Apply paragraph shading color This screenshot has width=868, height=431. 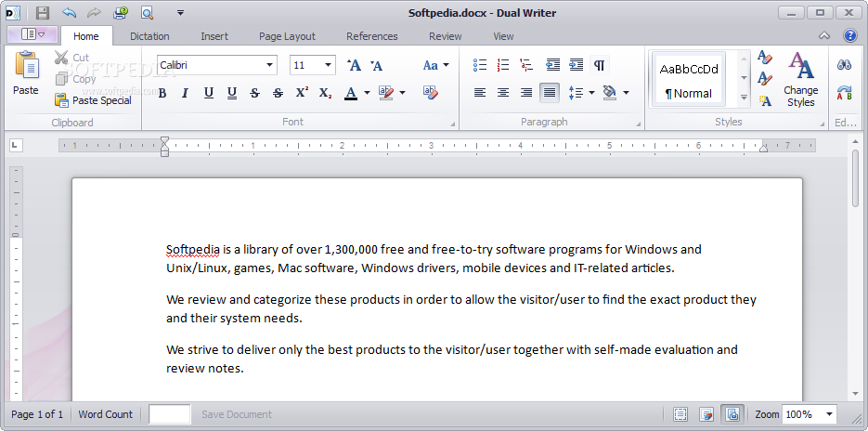pyautogui.click(x=610, y=93)
